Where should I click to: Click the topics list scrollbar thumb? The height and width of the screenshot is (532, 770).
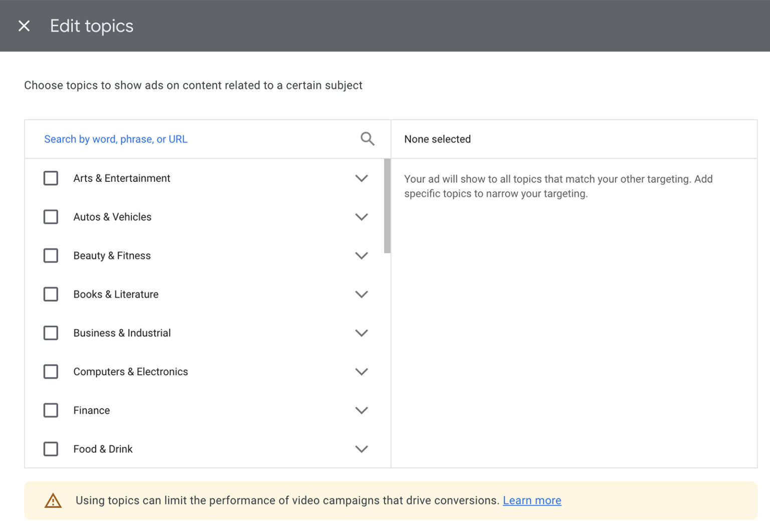point(387,206)
